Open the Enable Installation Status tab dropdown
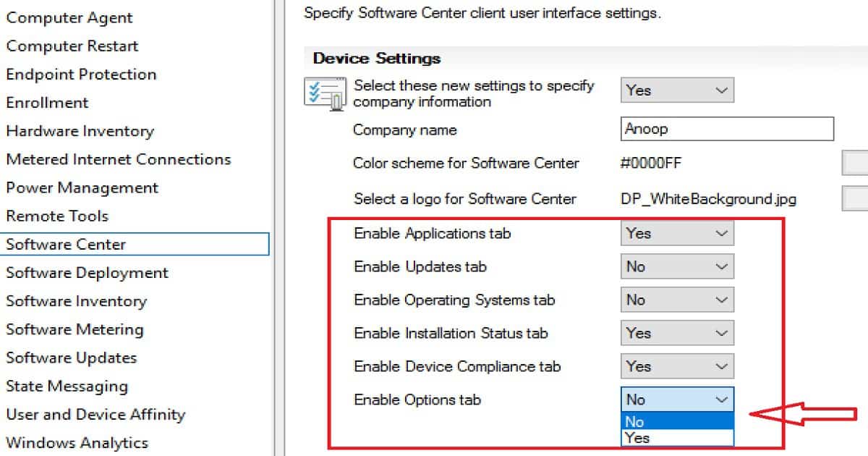Screen dimensions: 868x456 [676, 333]
